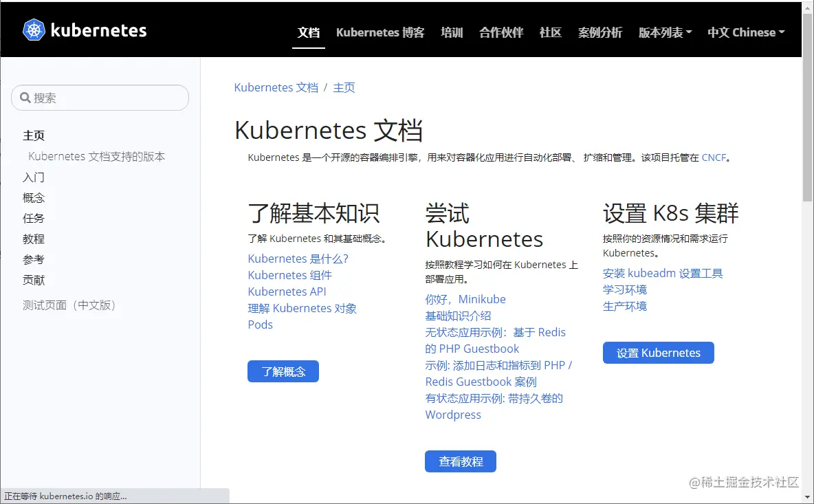Click the vertical page scrollbar thumb
The height and width of the screenshot is (504, 814).
click(x=807, y=107)
